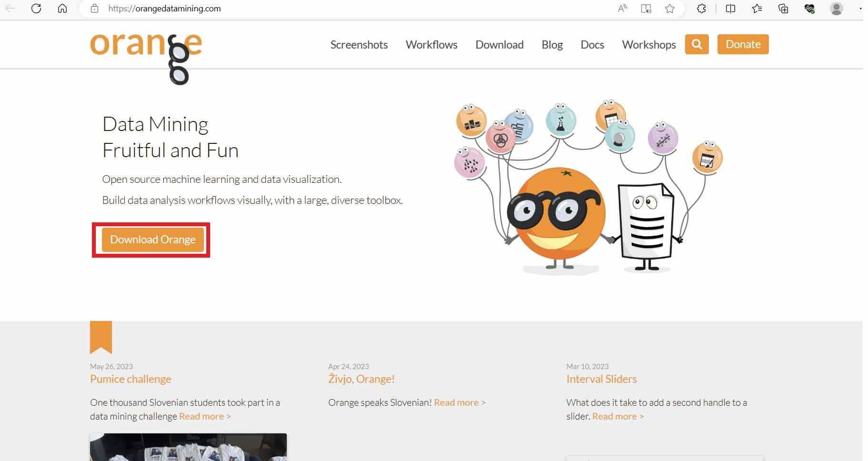This screenshot has height=461, width=868.
Task: Click Read more under Živjo, Orange!
Action: [x=460, y=402]
